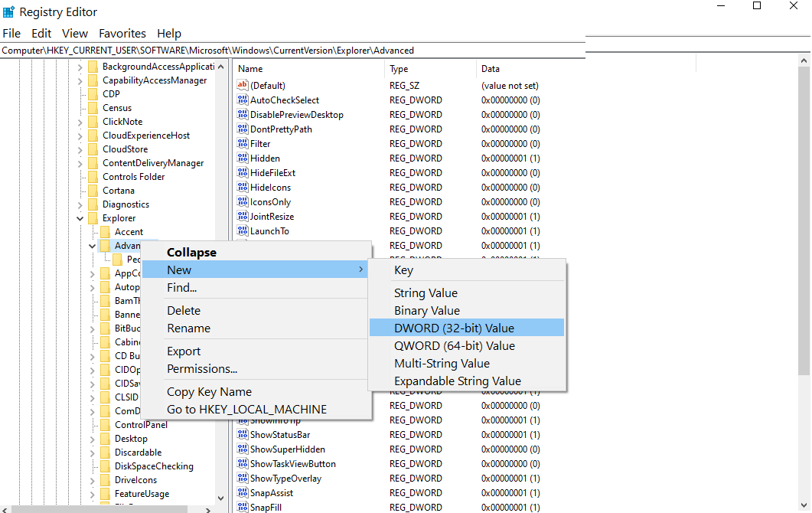Click the (Default) string value icon
This screenshot has width=812, height=513.
pyautogui.click(x=243, y=86)
